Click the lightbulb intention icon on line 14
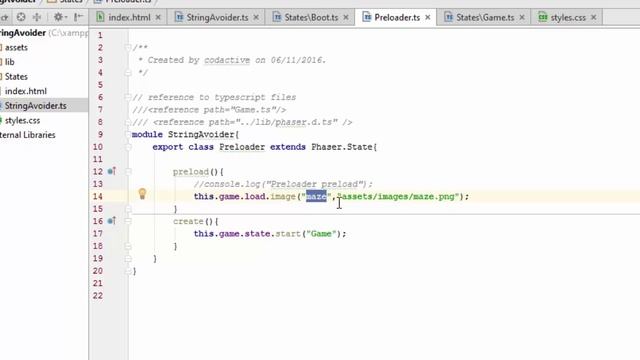The height and width of the screenshot is (360, 640). pyautogui.click(x=142, y=194)
